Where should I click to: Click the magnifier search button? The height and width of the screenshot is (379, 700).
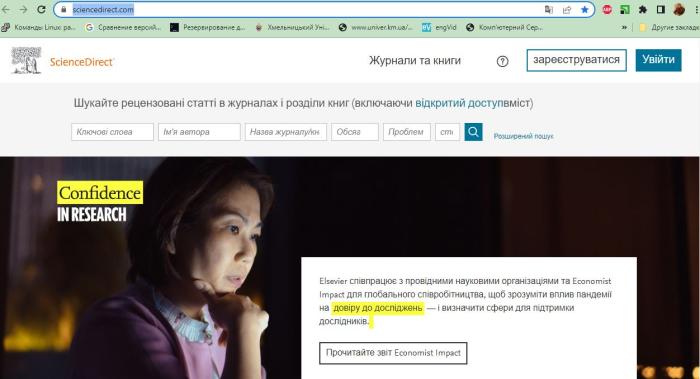(x=473, y=132)
